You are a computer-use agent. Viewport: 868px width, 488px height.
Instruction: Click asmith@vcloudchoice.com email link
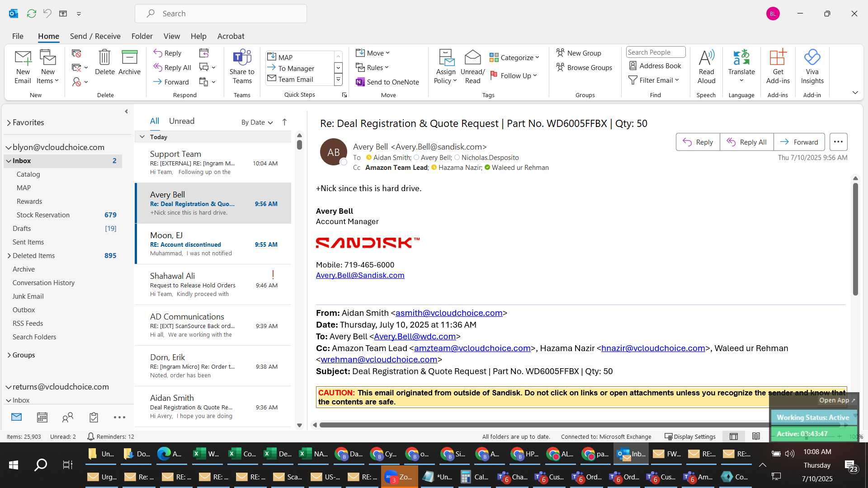(449, 313)
